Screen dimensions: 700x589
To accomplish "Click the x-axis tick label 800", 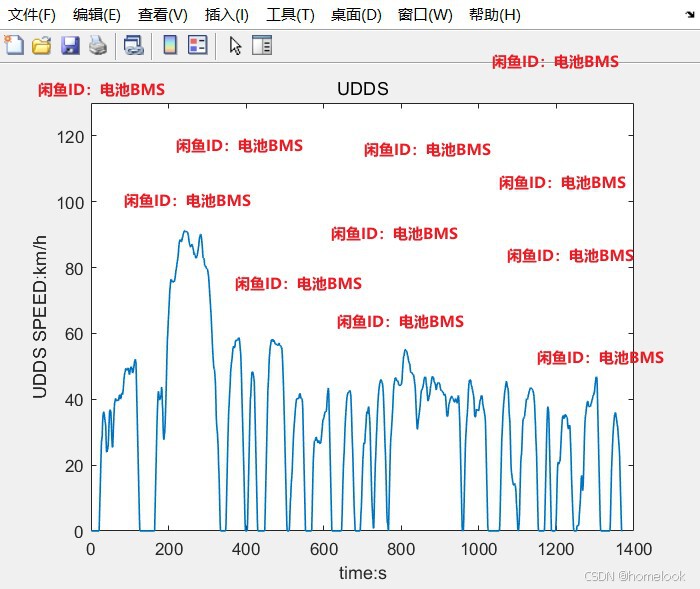I will coord(401,549).
